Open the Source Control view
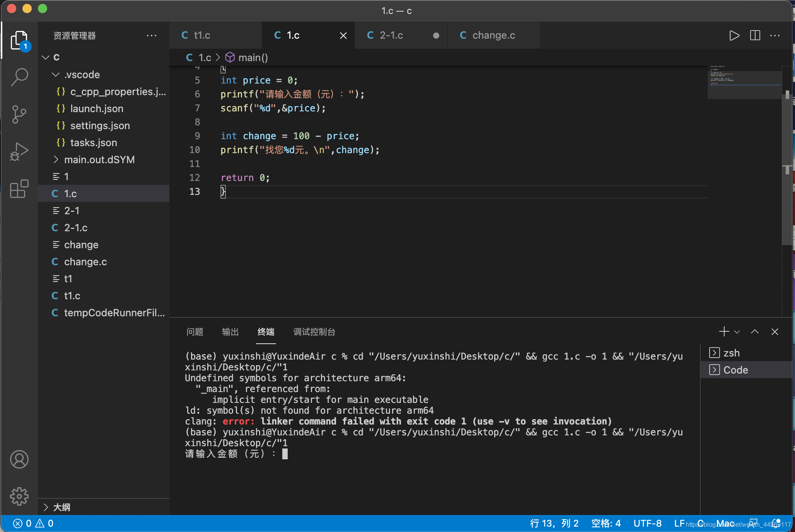Screen dimensions: 795x532 19,114
